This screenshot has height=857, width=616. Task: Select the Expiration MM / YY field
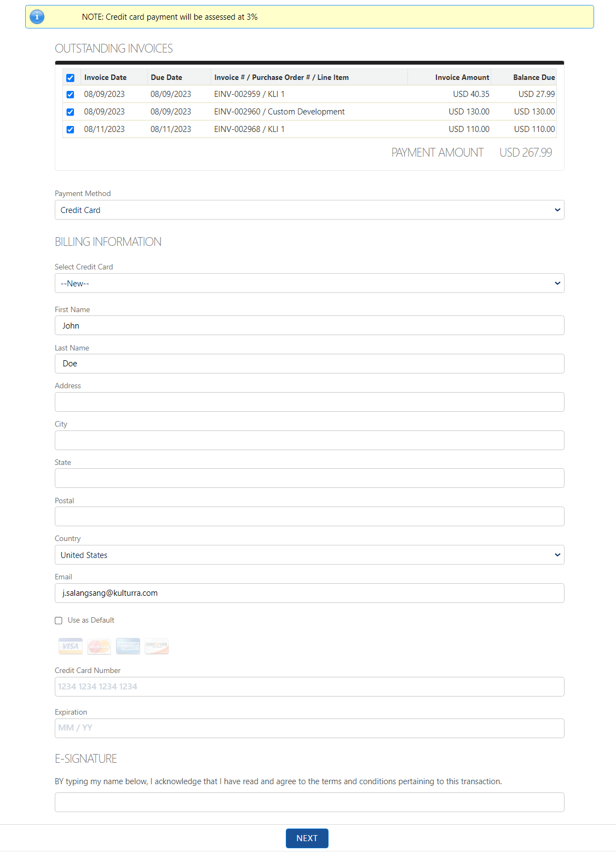pyautogui.click(x=309, y=728)
